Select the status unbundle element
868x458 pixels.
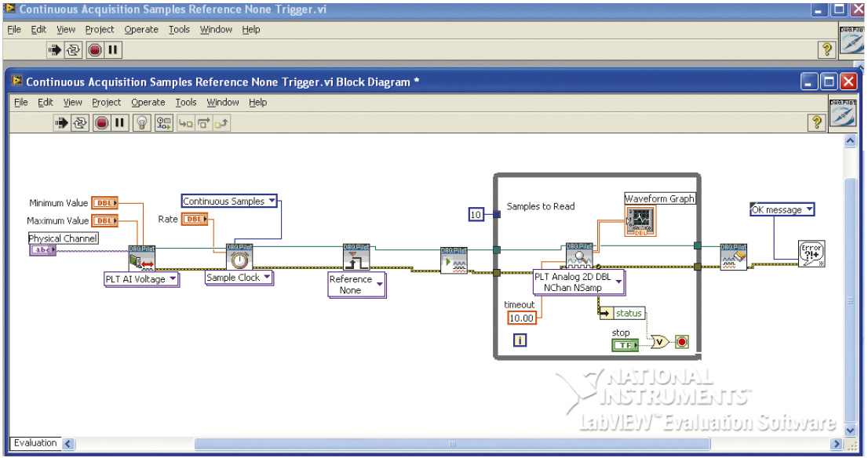[622, 313]
